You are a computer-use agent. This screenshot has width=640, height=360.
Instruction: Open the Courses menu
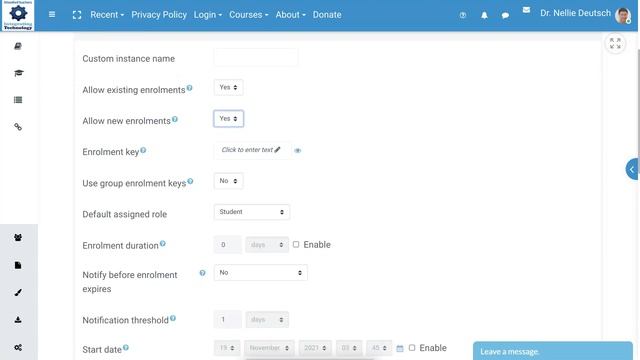click(x=249, y=15)
